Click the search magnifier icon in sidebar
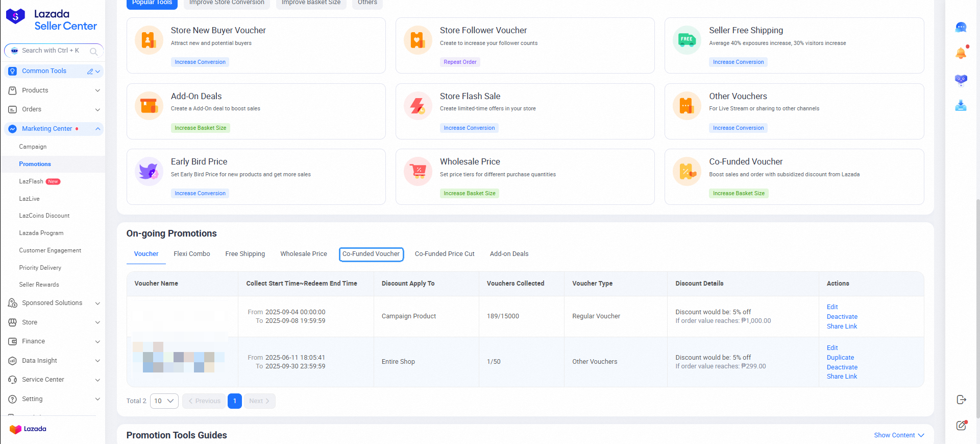 click(x=93, y=51)
